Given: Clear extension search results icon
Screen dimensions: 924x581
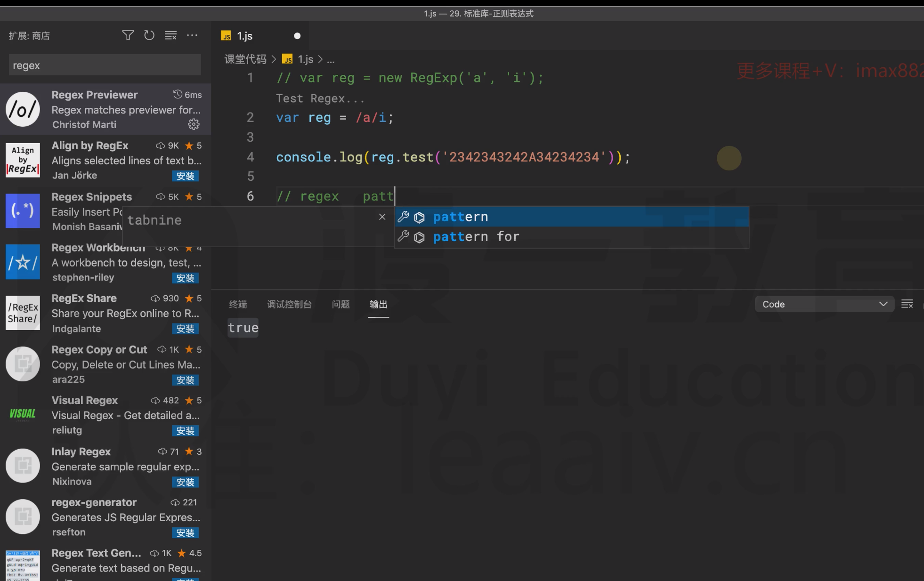Looking at the screenshot, I should tap(170, 35).
